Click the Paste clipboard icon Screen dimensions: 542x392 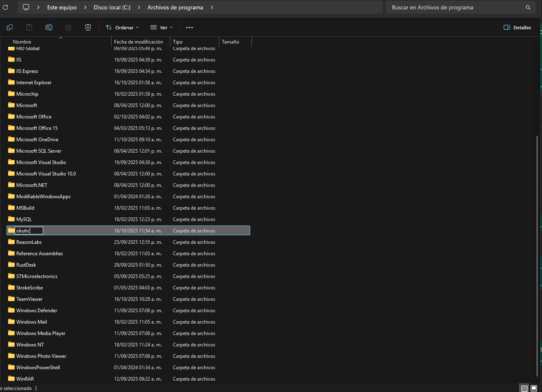coord(29,27)
